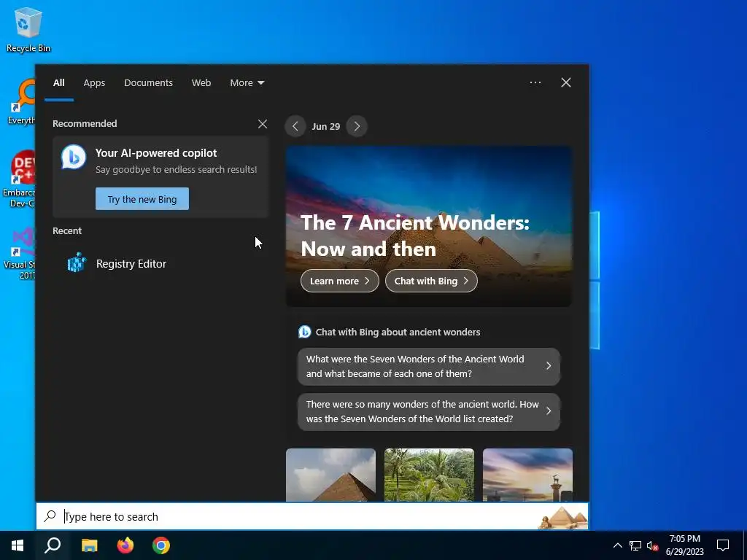Click the pyramids image in search box
Image resolution: width=747 pixels, height=560 pixels.
click(562, 518)
